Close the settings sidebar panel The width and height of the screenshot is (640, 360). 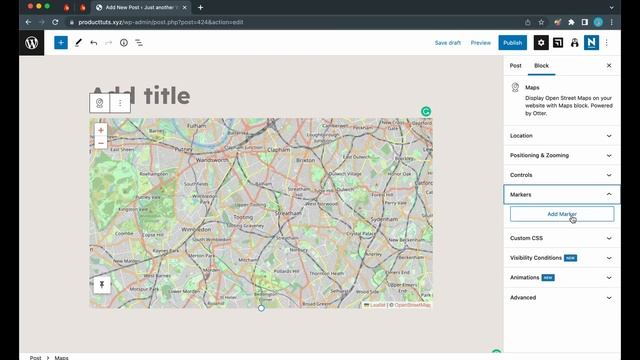(609, 65)
